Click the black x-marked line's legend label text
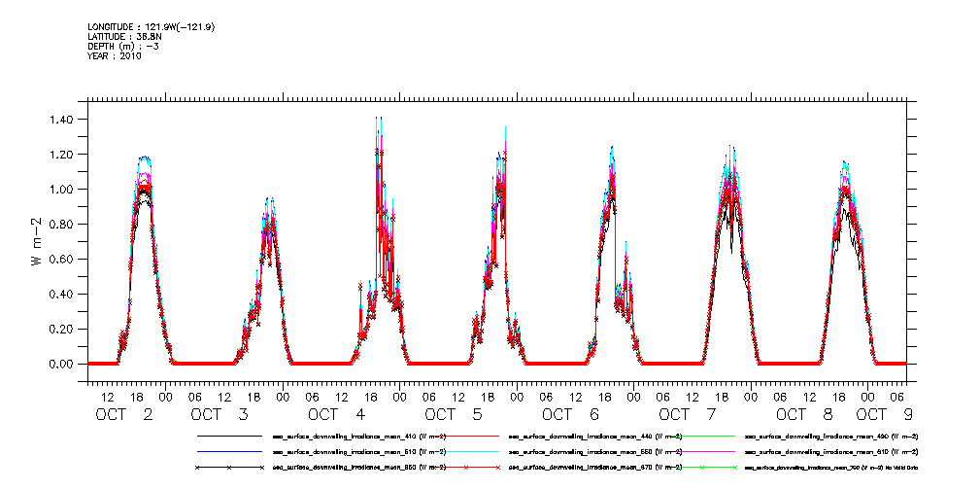Image resolution: width=980 pixels, height=490 pixels. coord(359,468)
